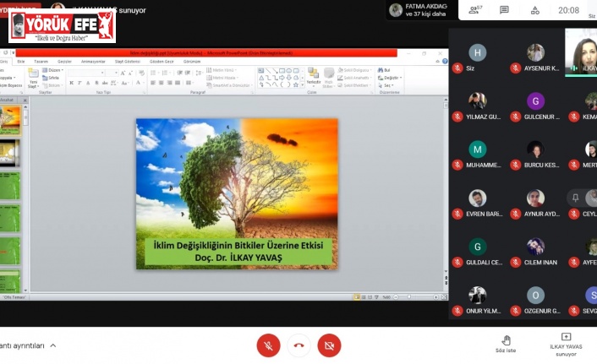597x364 pixels.
Task: Click the muted mic icon beside ONUR YILM
Action: pyautogui.click(x=457, y=311)
